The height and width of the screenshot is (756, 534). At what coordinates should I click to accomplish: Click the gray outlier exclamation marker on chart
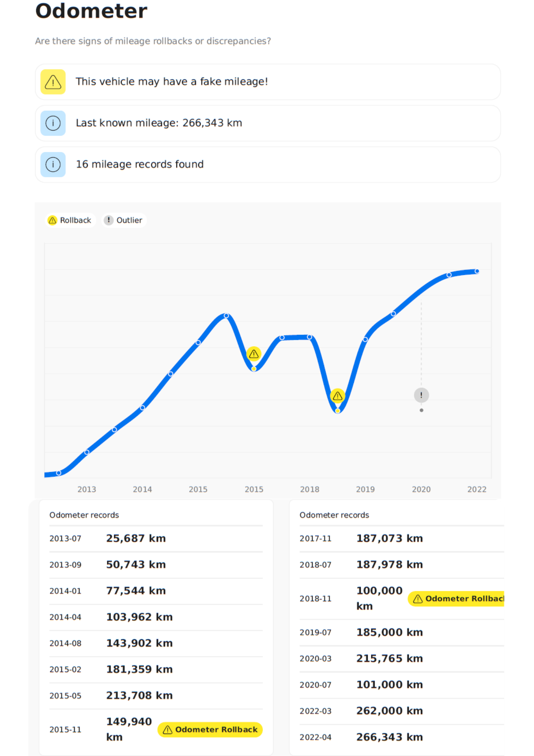click(421, 395)
